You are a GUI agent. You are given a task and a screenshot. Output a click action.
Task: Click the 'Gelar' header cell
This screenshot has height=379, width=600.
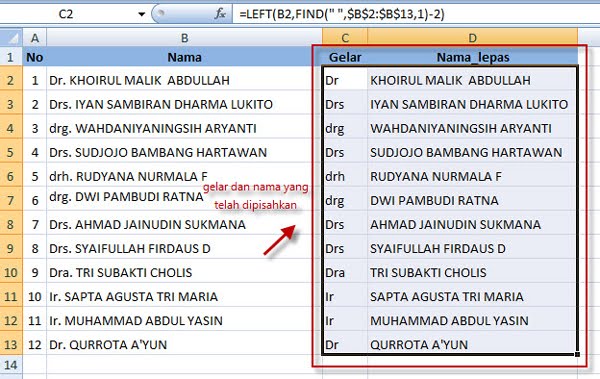click(x=345, y=57)
